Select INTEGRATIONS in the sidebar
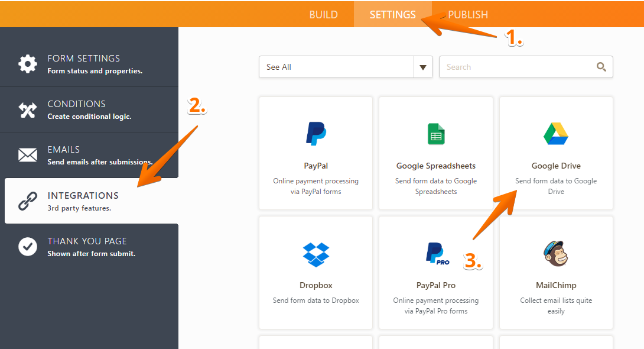The height and width of the screenshot is (349, 644). (91, 201)
